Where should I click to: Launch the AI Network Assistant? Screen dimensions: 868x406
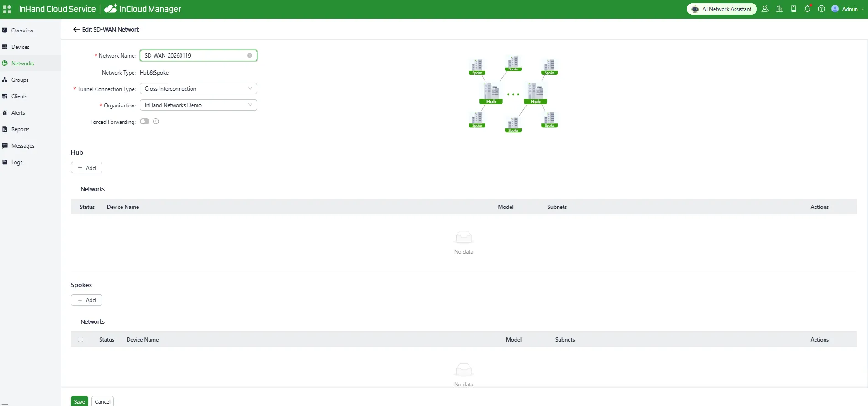pyautogui.click(x=722, y=9)
